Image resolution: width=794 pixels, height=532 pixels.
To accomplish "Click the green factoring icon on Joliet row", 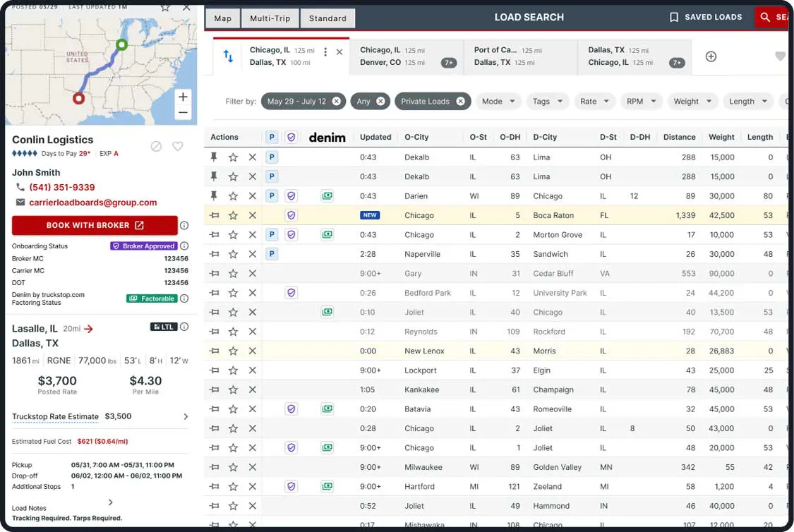I will point(327,311).
